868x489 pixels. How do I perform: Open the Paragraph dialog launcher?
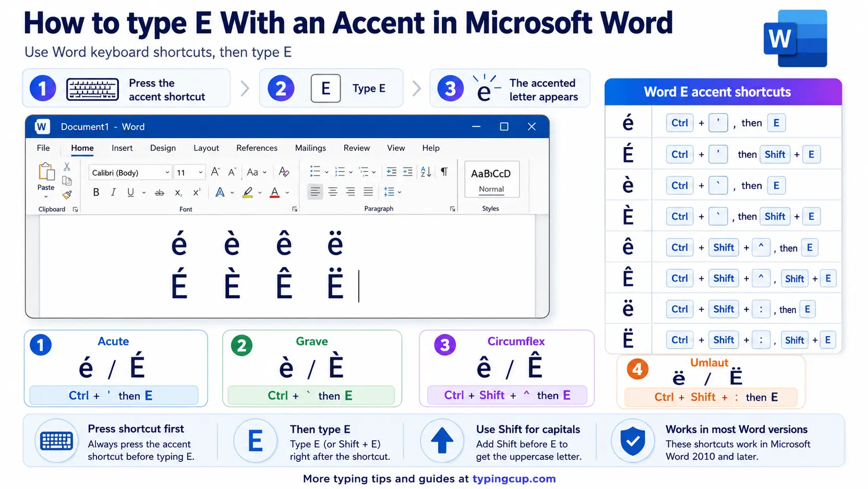453,209
